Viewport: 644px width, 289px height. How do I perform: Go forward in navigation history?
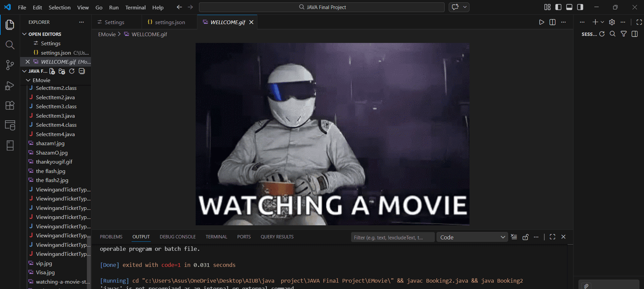click(x=190, y=7)
